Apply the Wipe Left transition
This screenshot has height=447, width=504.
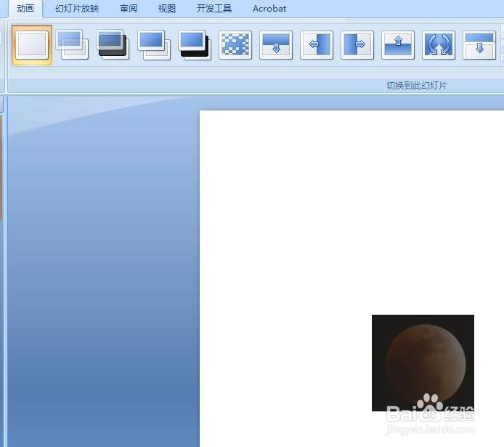click(317, 45)
